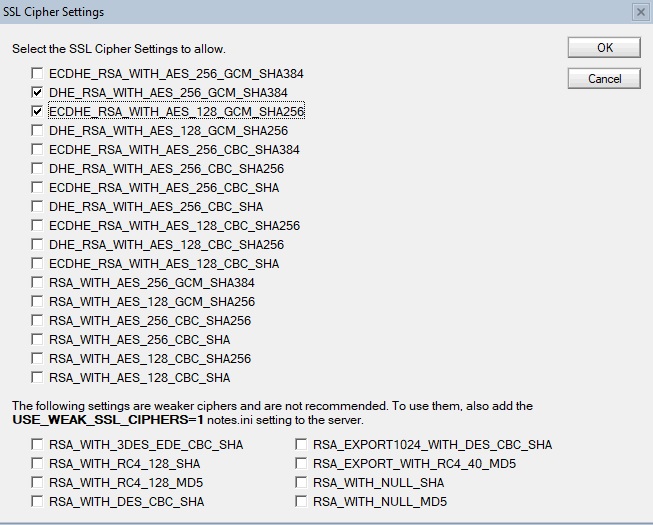Check RSA_WITH_AES_128_GCM_SHA256 box
653x525 pixels.
37,301
